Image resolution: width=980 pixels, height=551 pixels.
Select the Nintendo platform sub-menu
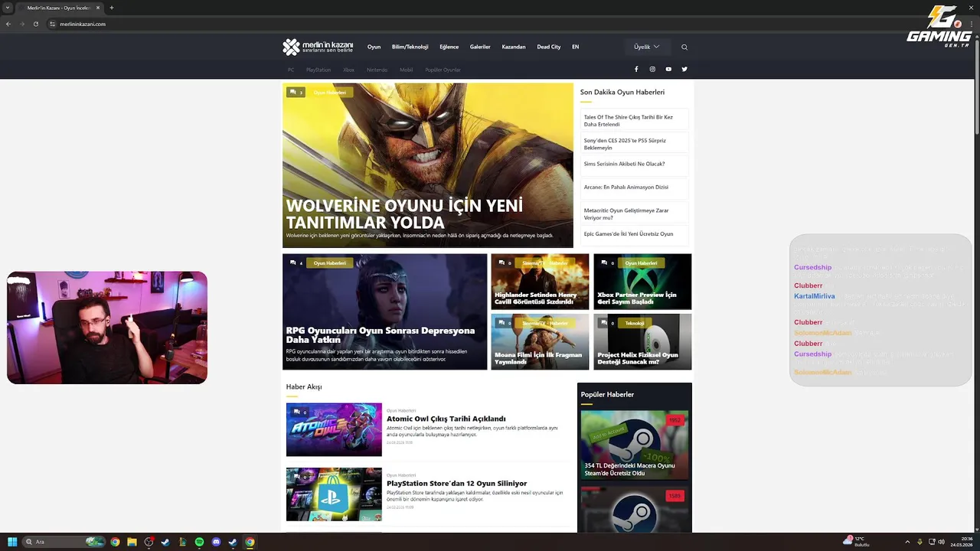click(377, 70)
